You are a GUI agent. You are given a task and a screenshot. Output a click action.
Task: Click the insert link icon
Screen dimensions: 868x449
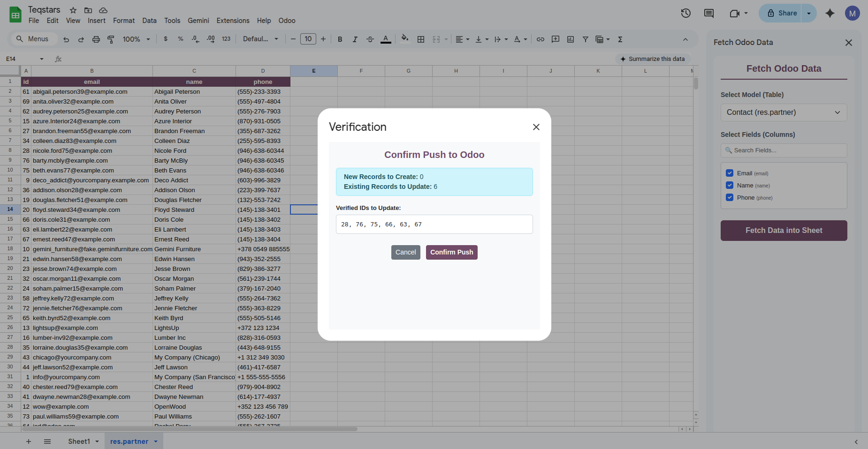(x=541, y=39)
